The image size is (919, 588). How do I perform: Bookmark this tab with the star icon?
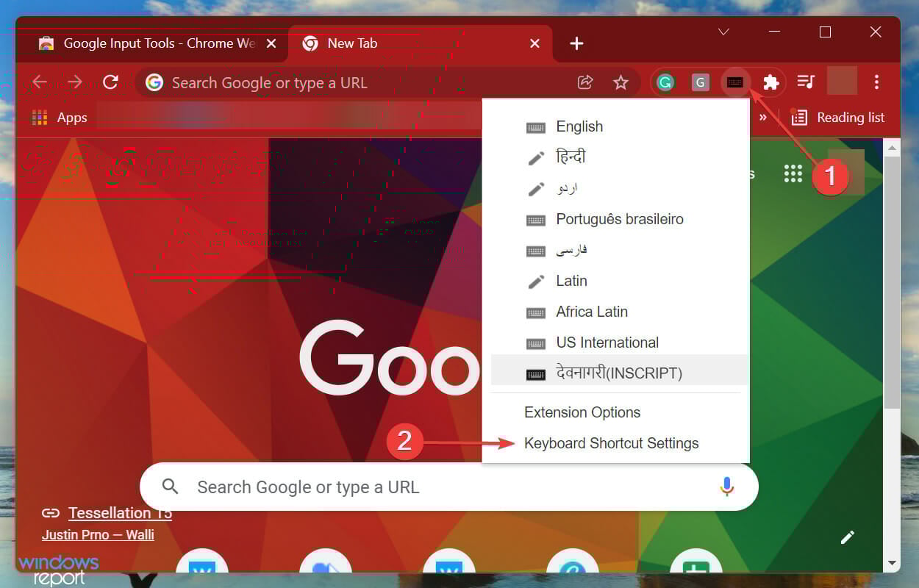click(x=621, y=82)
